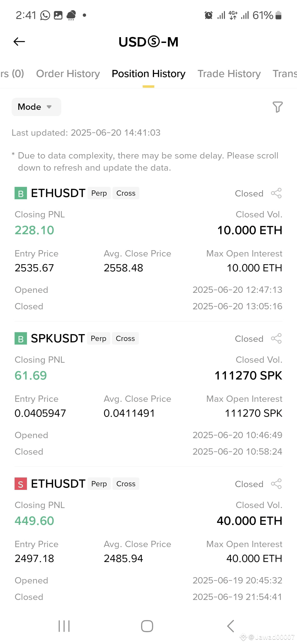
Task: Tap the Android home button
Action: pyautogui.click(x=147, y=626)
